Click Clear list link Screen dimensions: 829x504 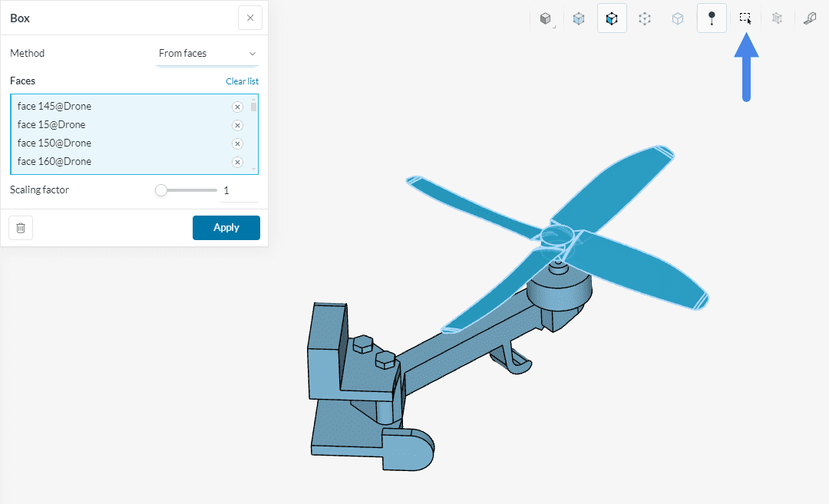click(242, 81)
